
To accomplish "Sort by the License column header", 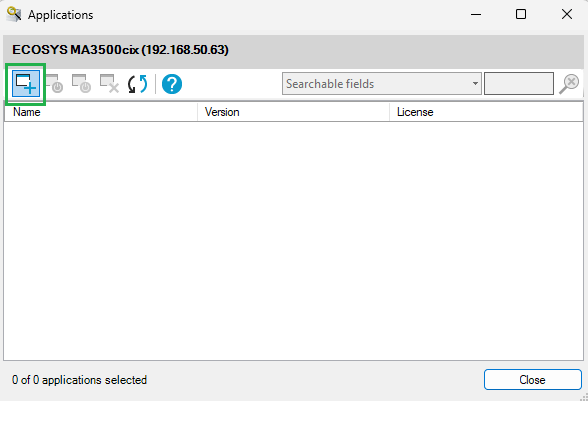I will (486, 112).
